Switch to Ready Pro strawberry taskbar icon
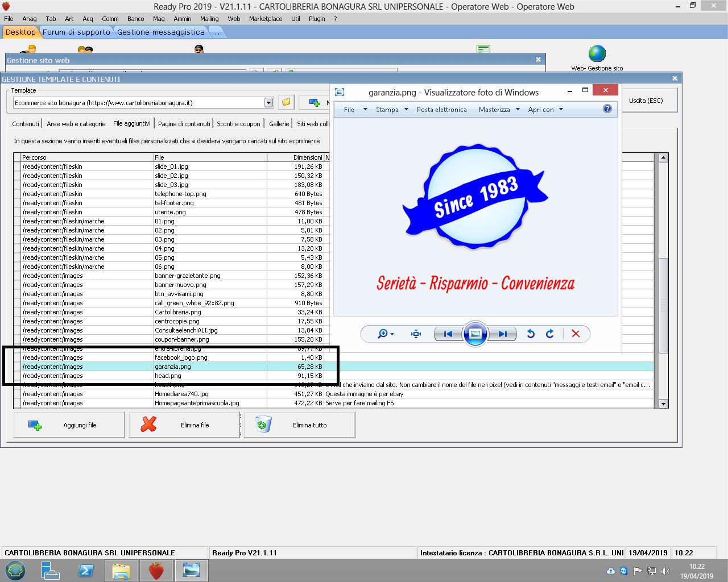This screenshot has height=582, width=728. coord(156,571)
